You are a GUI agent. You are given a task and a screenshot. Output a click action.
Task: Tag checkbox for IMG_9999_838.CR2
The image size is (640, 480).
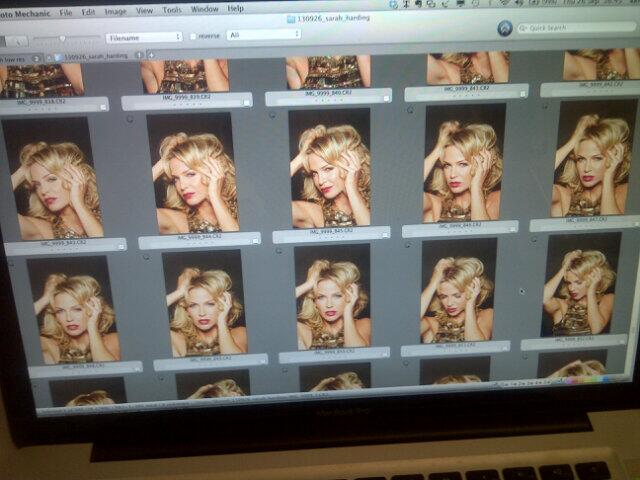103,107
